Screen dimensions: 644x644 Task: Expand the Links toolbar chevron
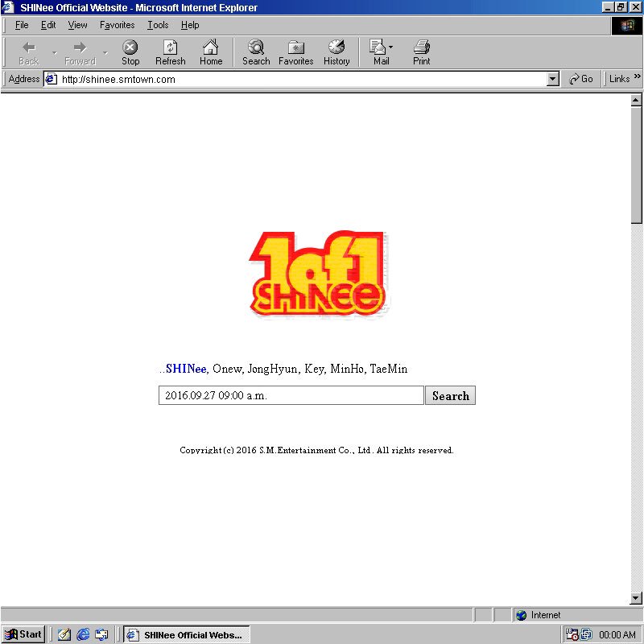point(637,76)
